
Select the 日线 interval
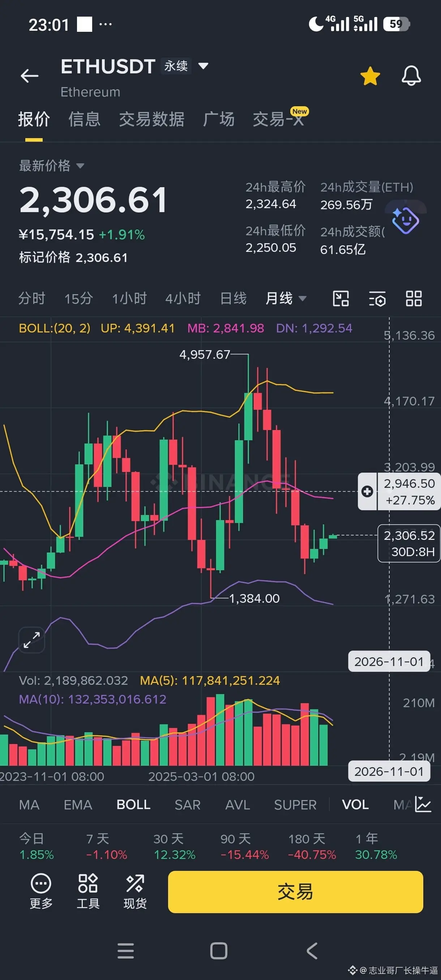(x=233, y=298)
